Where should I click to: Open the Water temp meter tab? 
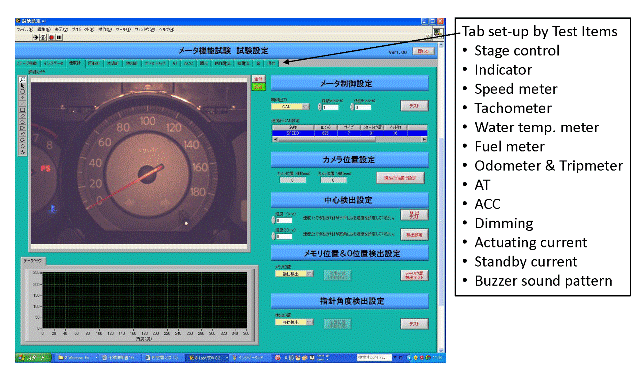pyautogui.click(x=113, y=63)
